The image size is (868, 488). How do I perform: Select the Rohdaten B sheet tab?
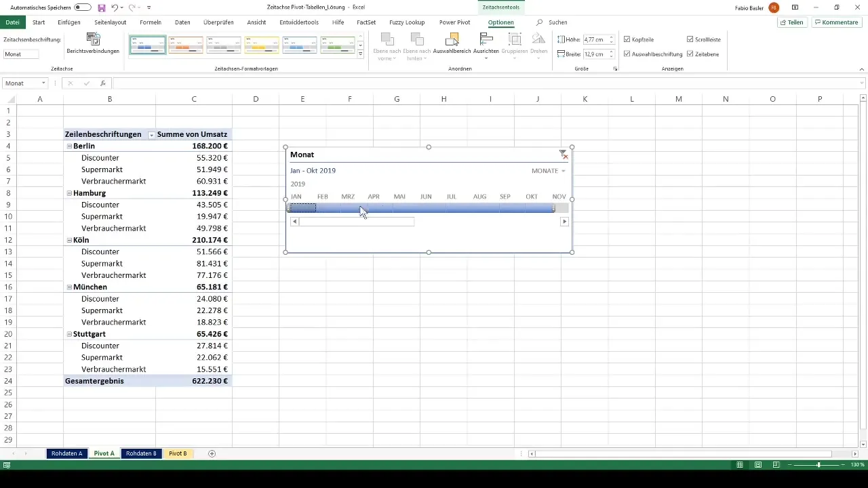click(141, 453)
